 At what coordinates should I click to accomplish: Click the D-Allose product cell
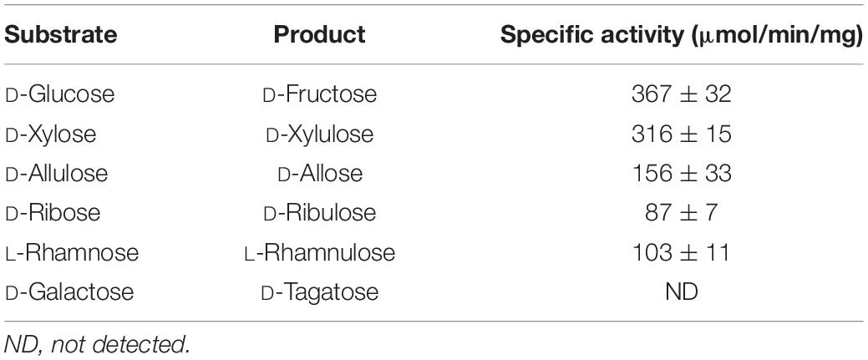tap(320, 174)
